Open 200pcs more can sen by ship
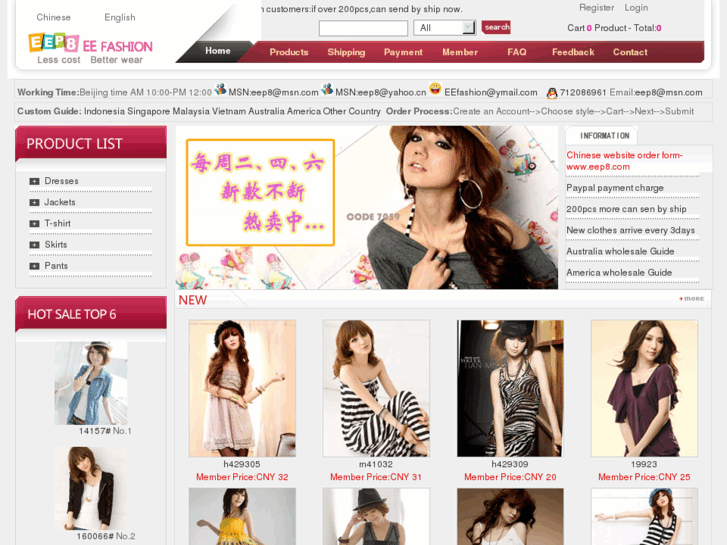 coord(626,209)
